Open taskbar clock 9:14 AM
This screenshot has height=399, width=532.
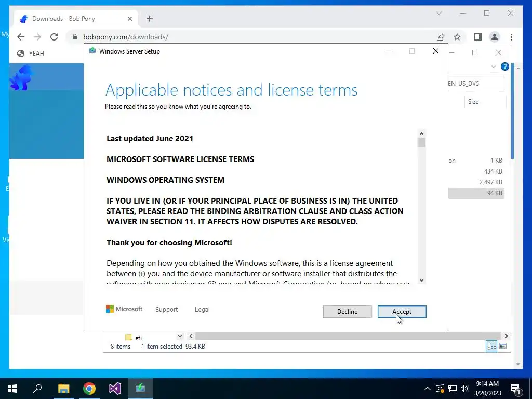point(487,389)
